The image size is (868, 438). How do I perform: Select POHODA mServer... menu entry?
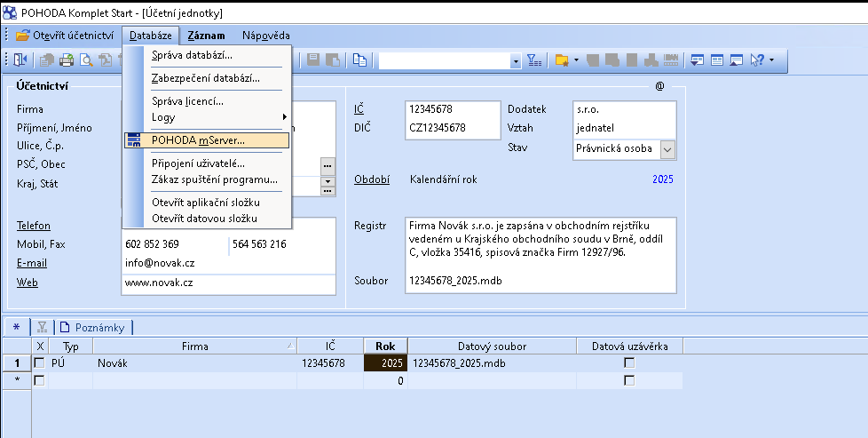207,140
